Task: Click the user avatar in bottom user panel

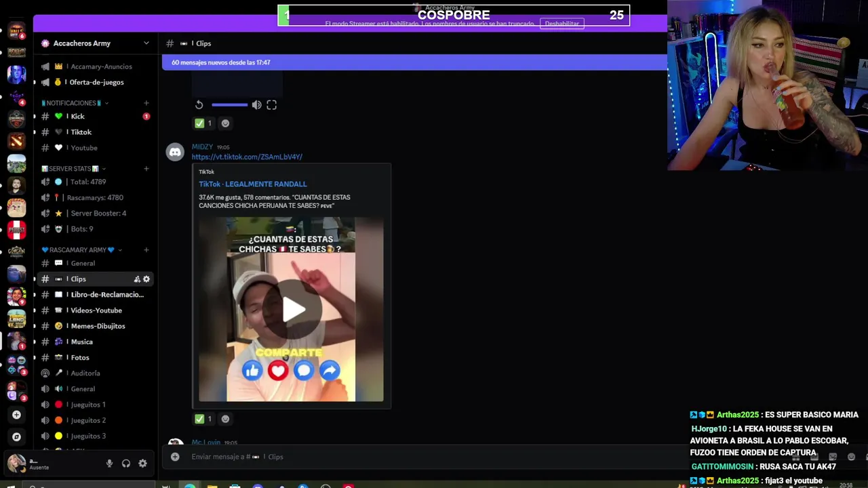Action: click(x=16, y=464)
